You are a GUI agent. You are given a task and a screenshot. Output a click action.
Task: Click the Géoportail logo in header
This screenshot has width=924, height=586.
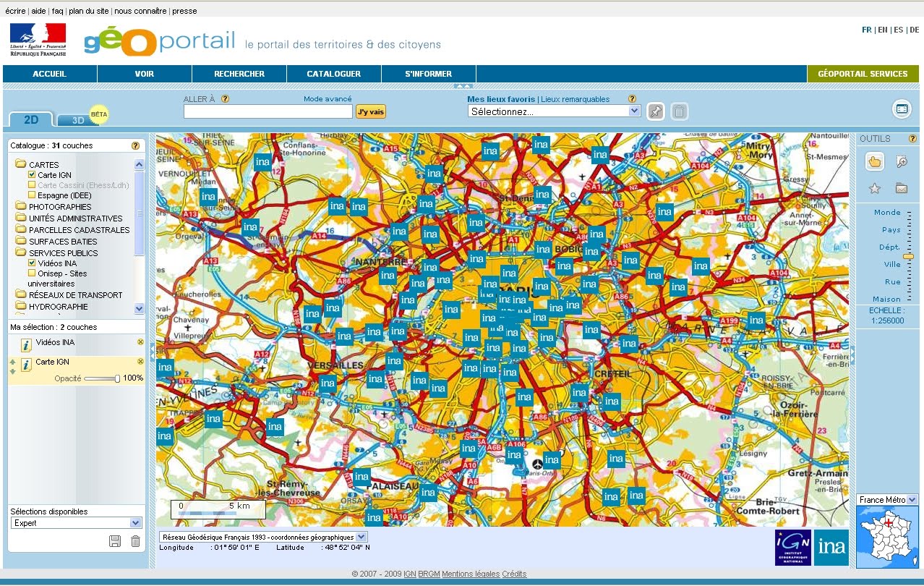point(160,41)
